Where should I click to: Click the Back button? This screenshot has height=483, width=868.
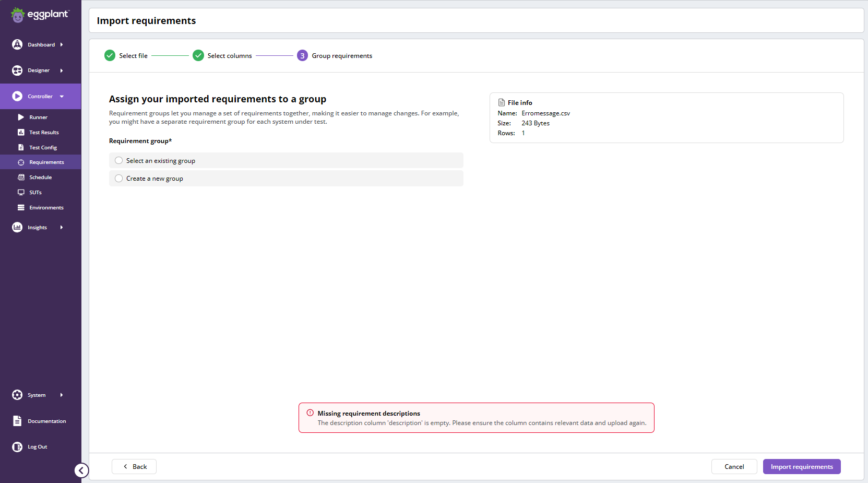134,466
